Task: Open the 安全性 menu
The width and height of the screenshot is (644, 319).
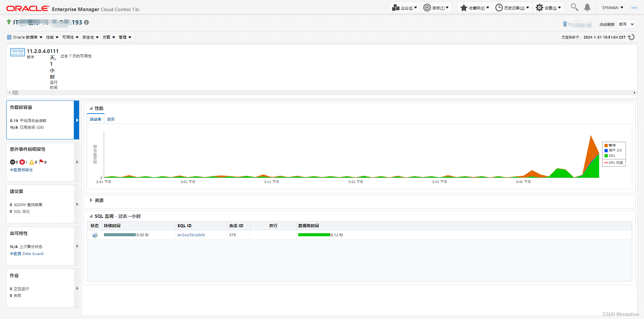Action: (x=91, y=37)
